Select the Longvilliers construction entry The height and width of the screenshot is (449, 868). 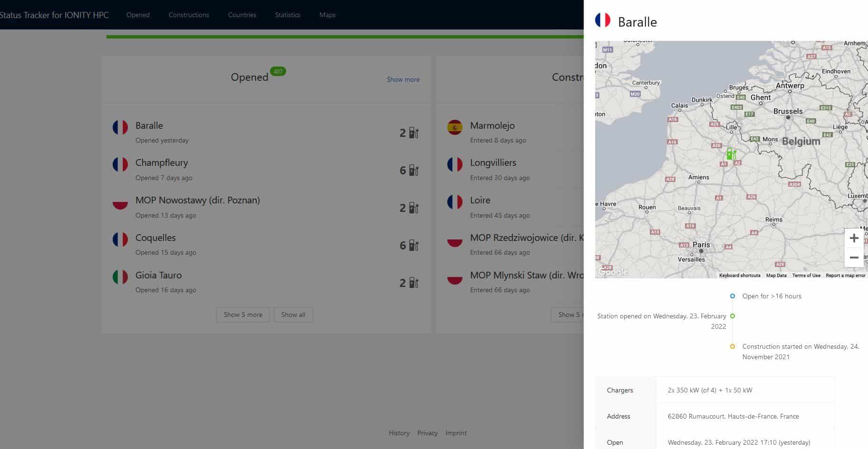click(493, 163)
